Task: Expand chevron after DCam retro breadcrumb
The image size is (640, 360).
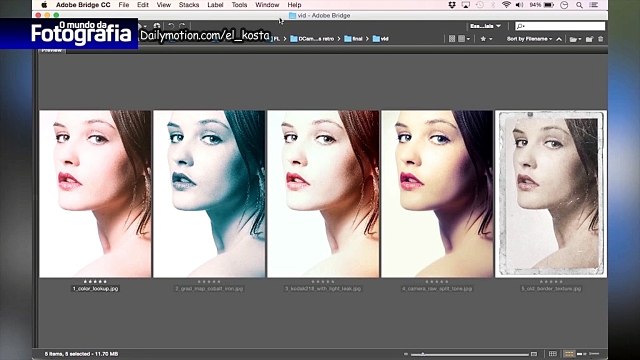Action: point(339,39)
